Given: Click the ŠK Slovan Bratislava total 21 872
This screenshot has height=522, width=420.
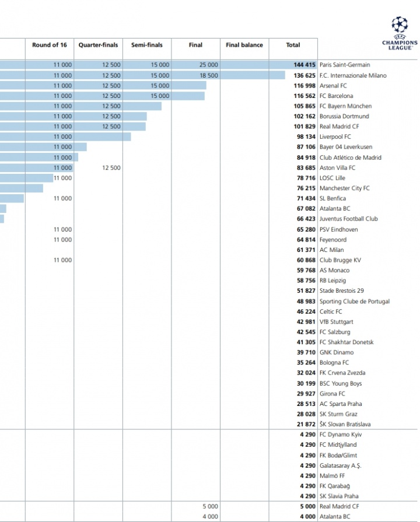Looking at the screenshot, I should [305, 425].
